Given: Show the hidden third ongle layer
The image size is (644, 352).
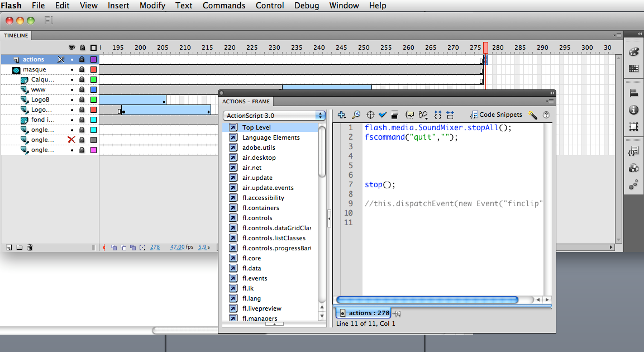Looking at the screenshot, I should [71, 140].
